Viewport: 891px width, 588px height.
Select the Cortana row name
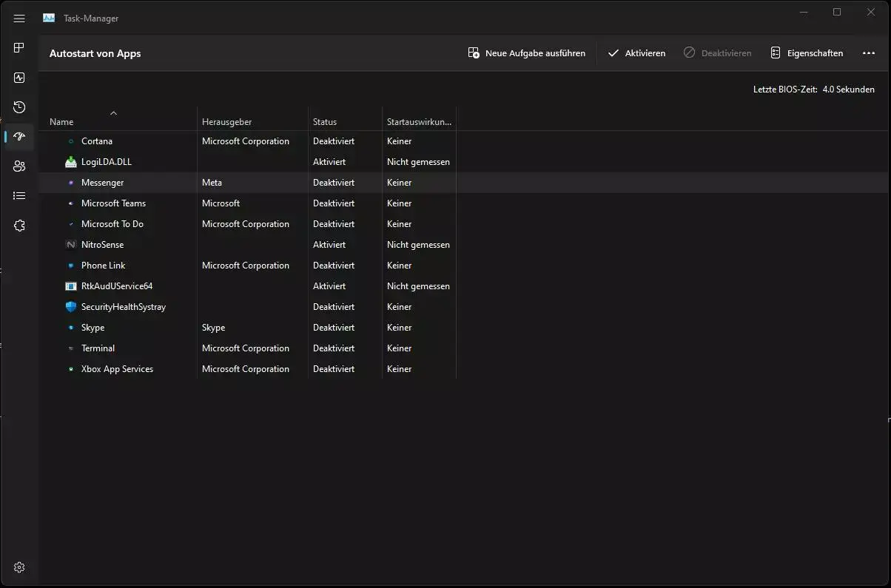point(97,141)
